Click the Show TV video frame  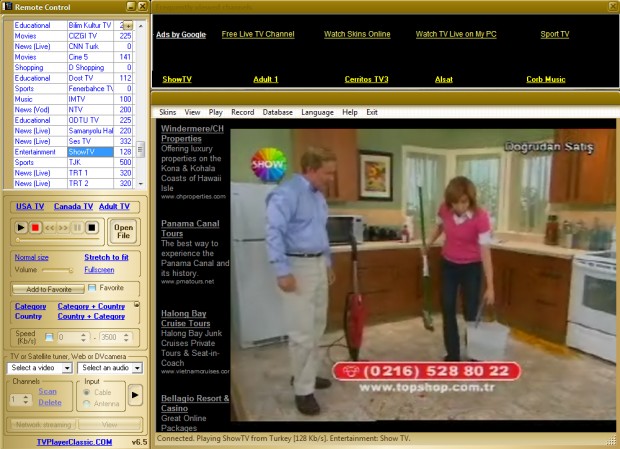[423, 275]
